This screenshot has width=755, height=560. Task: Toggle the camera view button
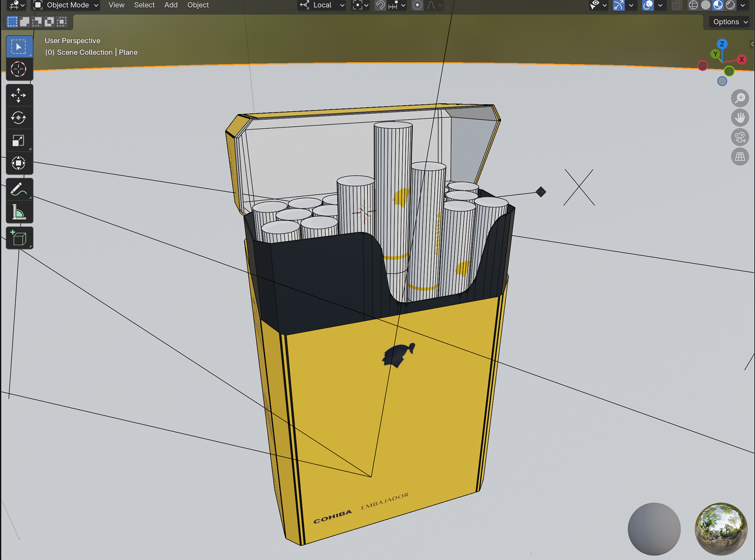point(740,137)
